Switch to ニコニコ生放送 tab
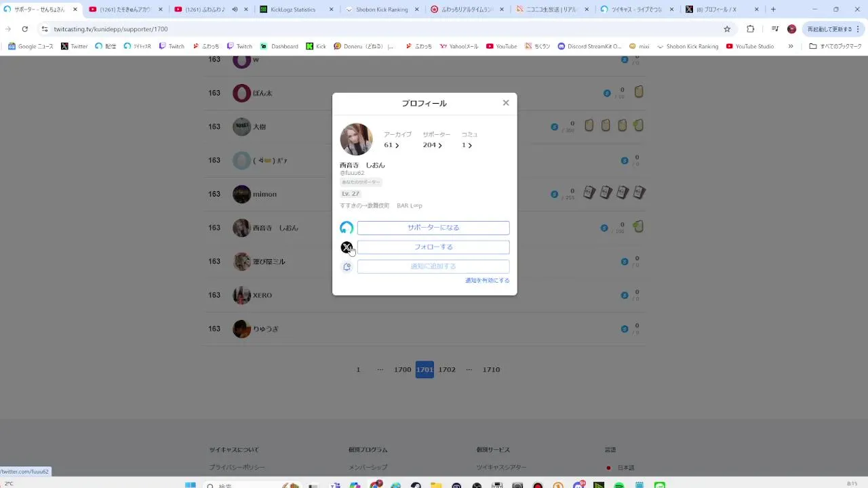The width and height of the screenshot is (868, 488). pyautogui.click(x=551, y=9)
